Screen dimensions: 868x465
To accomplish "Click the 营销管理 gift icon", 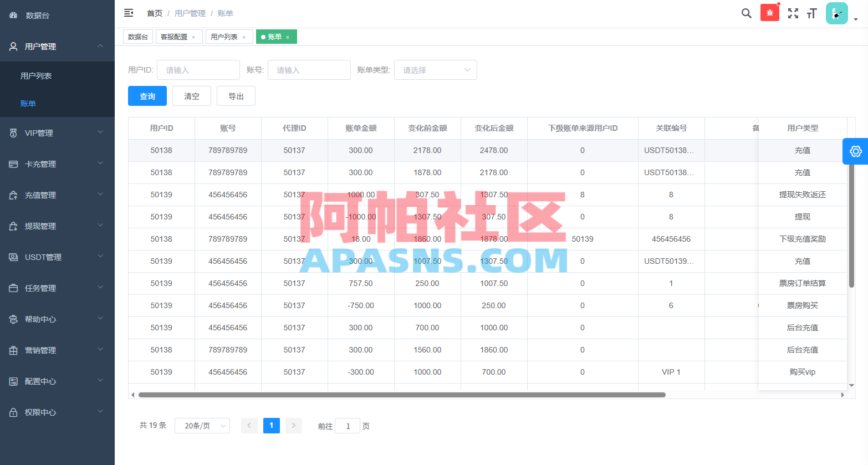I will point(13,350).
